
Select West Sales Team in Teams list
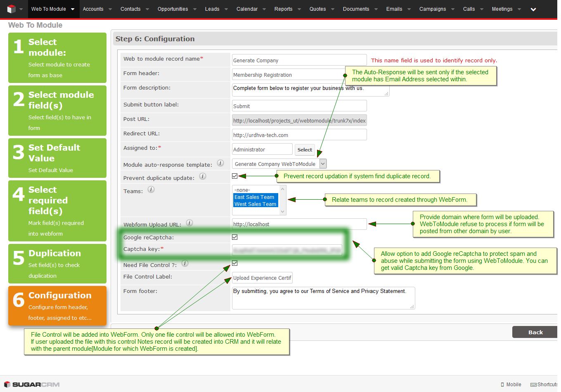pos(256,204)
